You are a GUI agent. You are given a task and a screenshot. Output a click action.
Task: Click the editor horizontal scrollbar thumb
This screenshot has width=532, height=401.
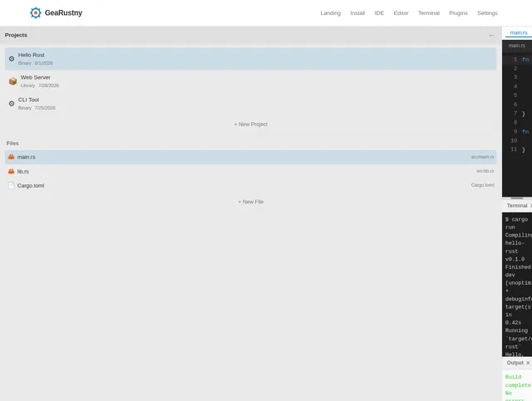517,198
